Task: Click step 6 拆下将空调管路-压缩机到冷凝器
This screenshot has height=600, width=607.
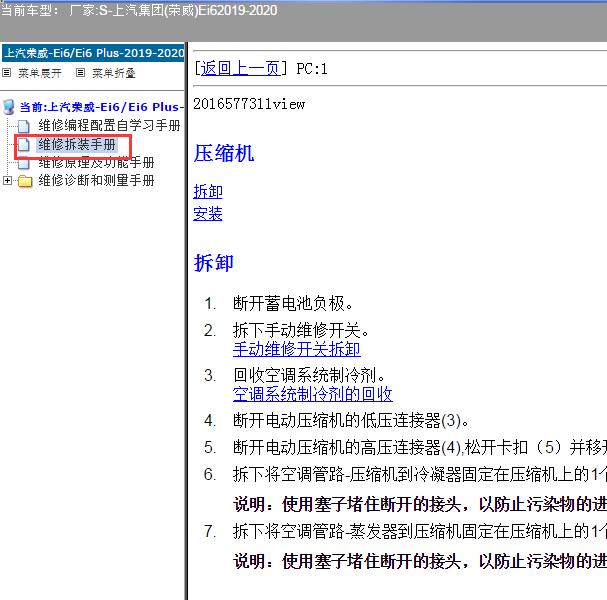Action: point(420,475)
